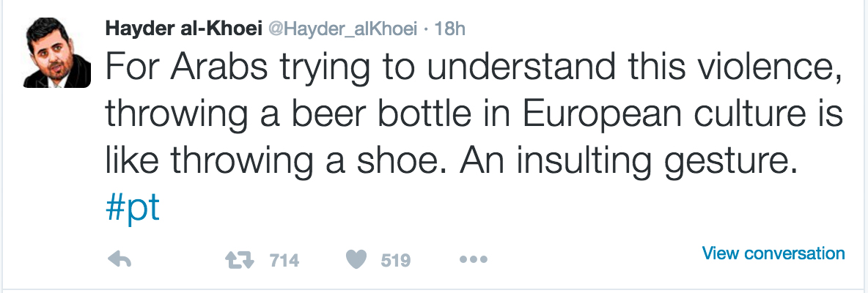Open the #pt hashtag
This screenshot has height=293, width=868.
click(x=133, y=207)
